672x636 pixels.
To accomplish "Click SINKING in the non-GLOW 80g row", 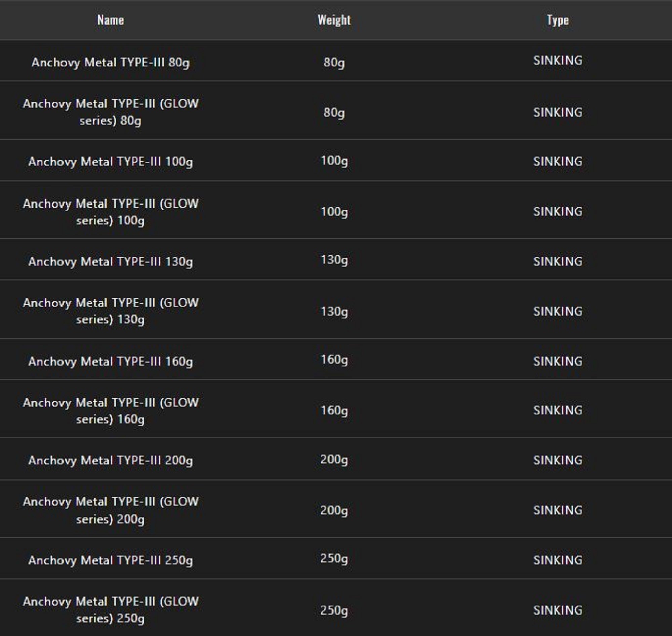I will tap(558, 61).
